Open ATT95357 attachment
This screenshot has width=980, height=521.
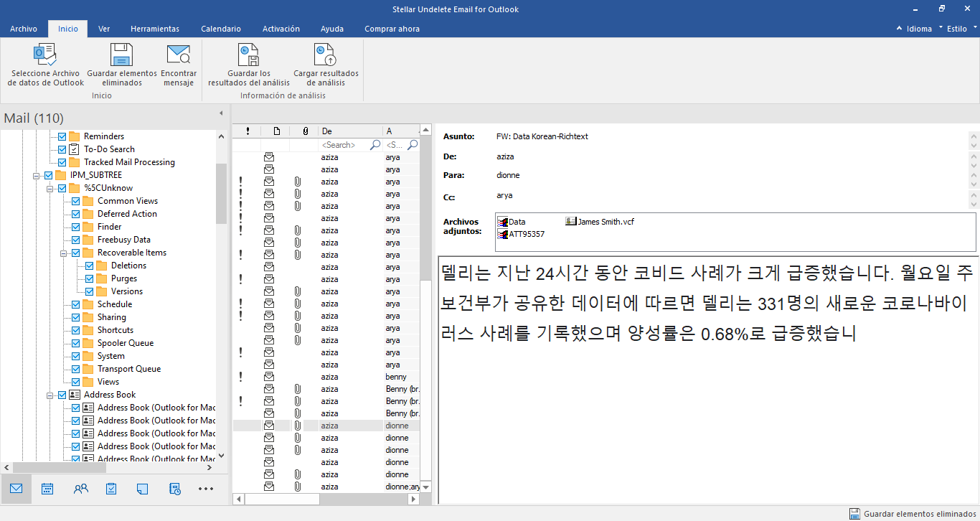[522, 234]
